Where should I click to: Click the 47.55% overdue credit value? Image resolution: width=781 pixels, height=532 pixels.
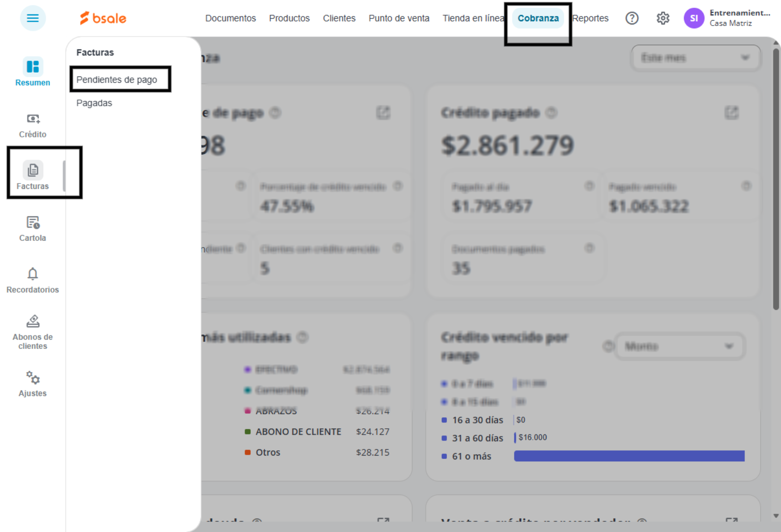pyautogui.click(x=287, y=206)
